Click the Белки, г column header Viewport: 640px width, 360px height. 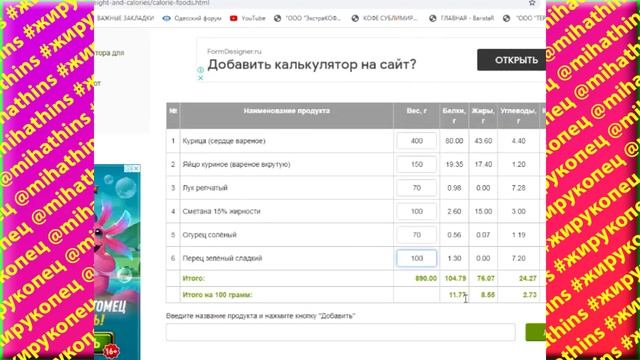[454, 116]
